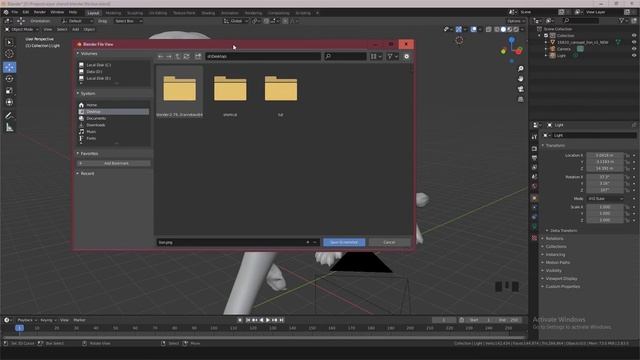Select the Transform tool in the viewport toolbar
The width and height of the screenshot is (640, 360).
tap(9, 102)
